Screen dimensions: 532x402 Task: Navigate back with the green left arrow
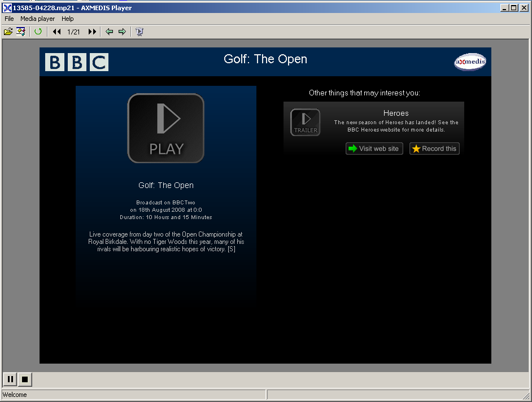(109, 32)
